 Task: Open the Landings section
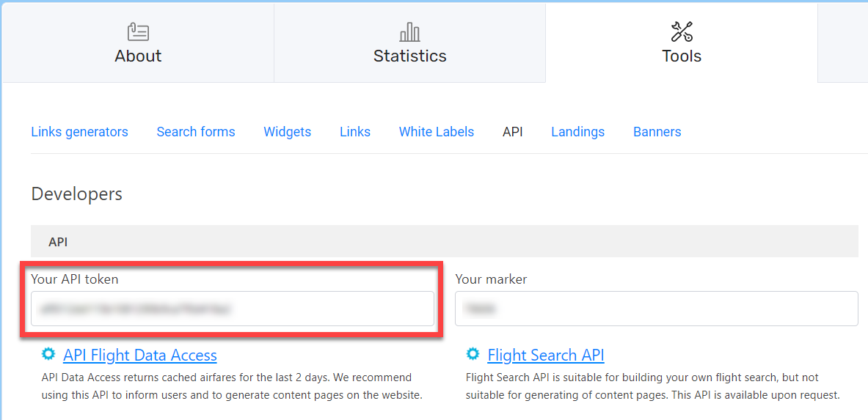coord(578,132)
